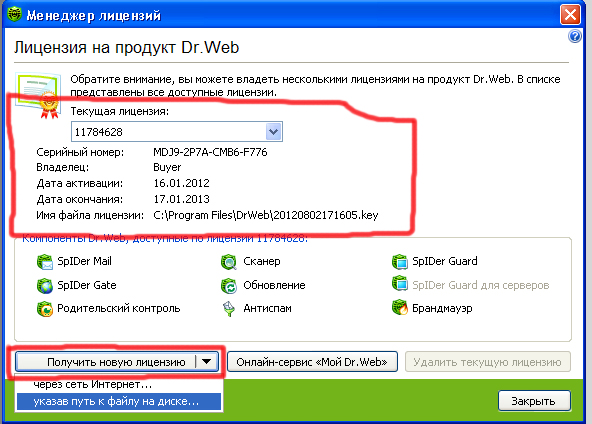
Task: Click the Брандмауэр firewall icon
Action: [x=400, y=308]
